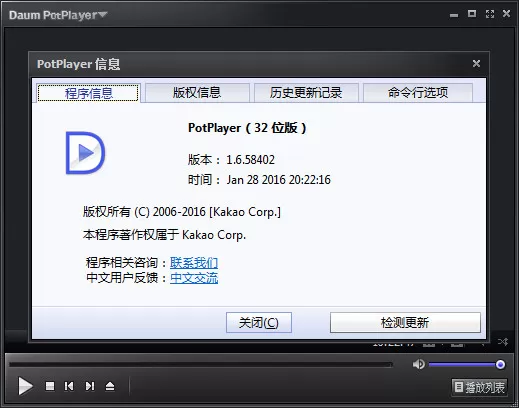Skip to the next track
Screen dimensions: 519x408
point(90,386)
